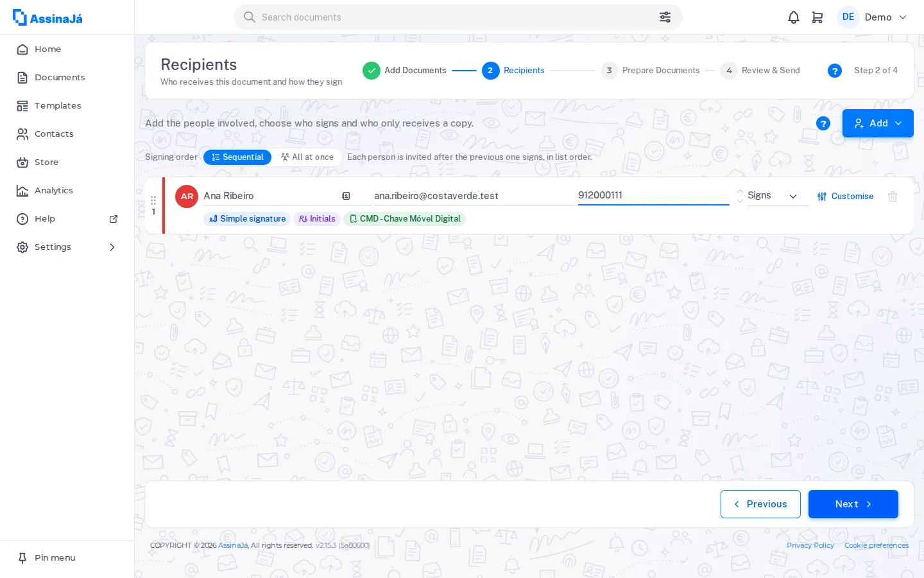Click help icon beside Add button

pyautogui.click(x=823, y=123)
